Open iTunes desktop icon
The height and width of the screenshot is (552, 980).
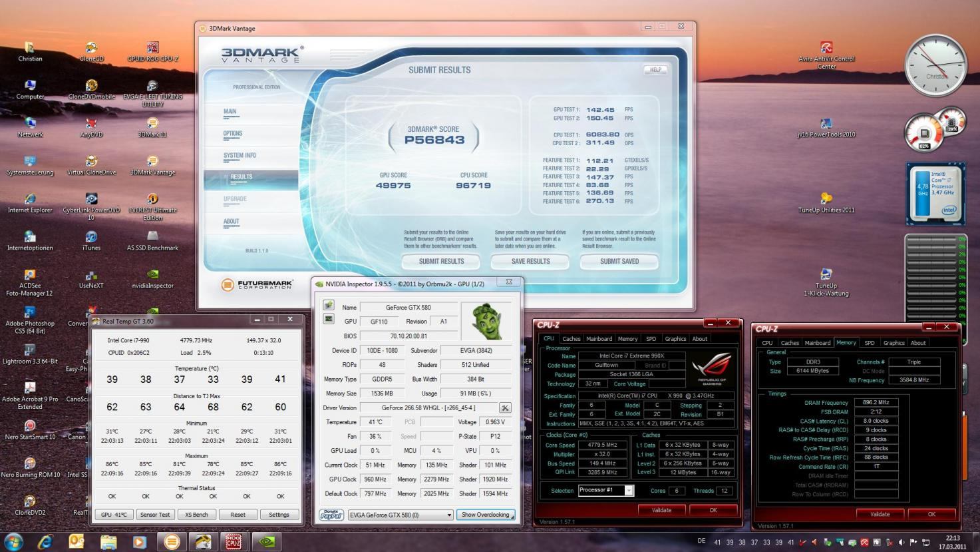[91, 241]
